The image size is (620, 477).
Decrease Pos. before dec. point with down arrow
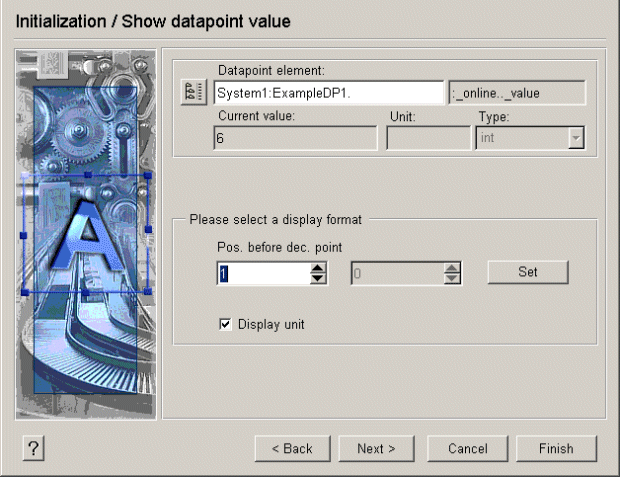[319, 278]
